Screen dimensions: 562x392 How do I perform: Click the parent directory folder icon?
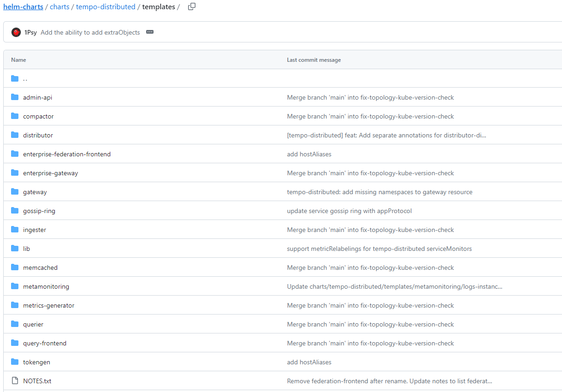tap(15, 78)
